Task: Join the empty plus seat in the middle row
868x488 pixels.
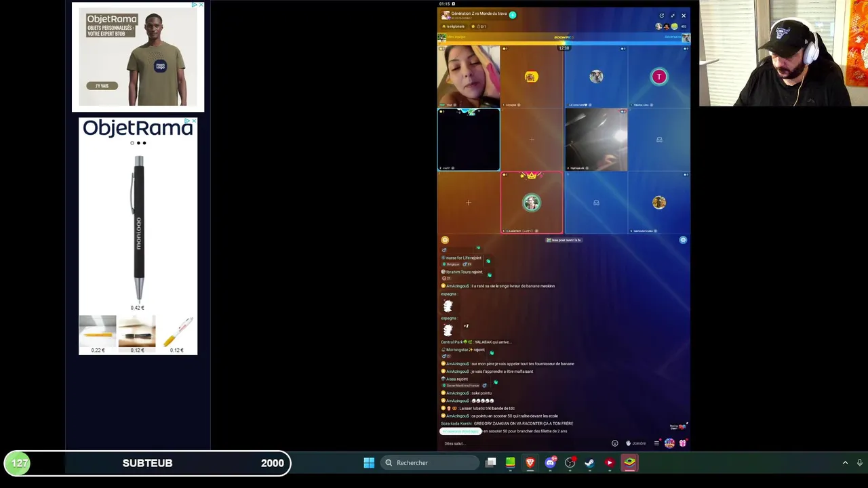Action: coord(532,140)
